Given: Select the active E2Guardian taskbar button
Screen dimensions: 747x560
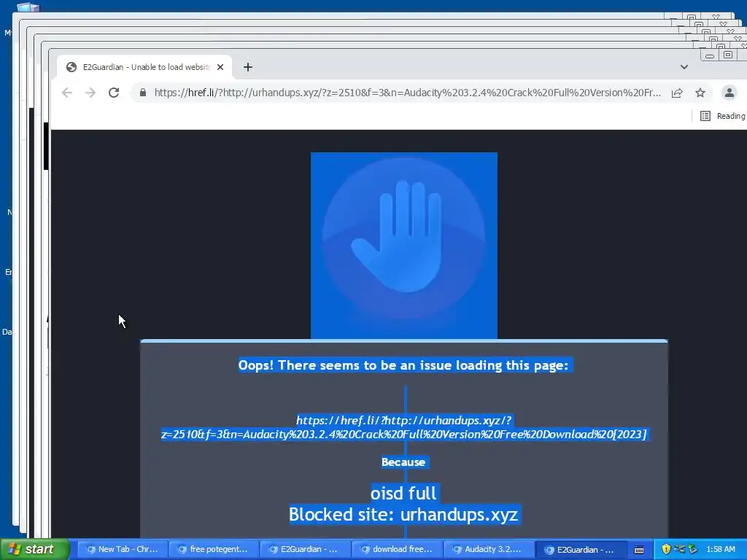Looking at the screenshot, I should [x=580, y=550].
